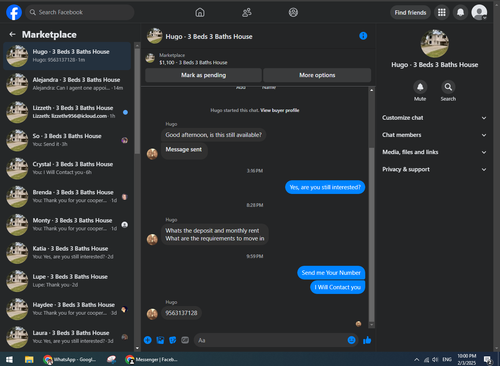Open Monty conversation in chat list
Image resolution: width=500 pixels, height=366 pixels.
click(67, 225)
